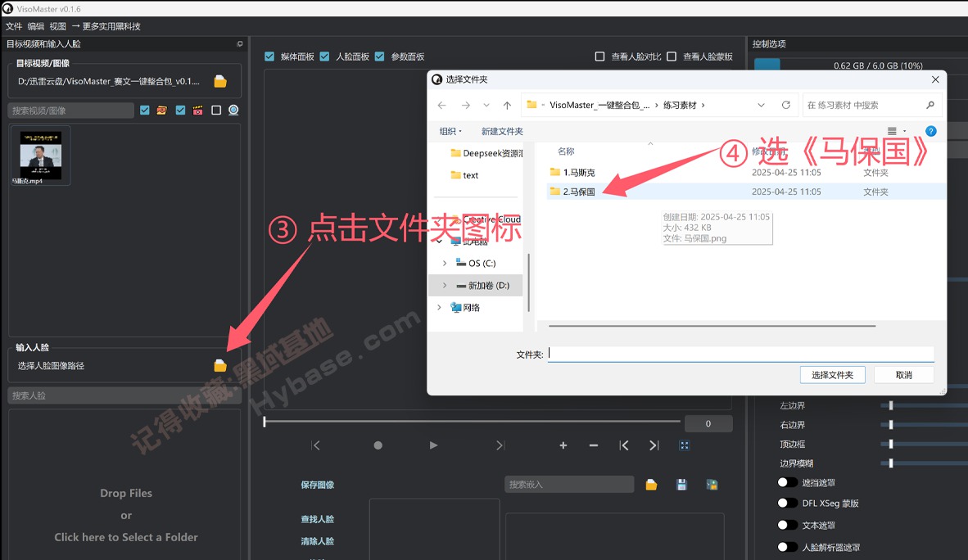
Task: Select the 马斯克.mp4 video thumbnail
Action: click(41, 156)
